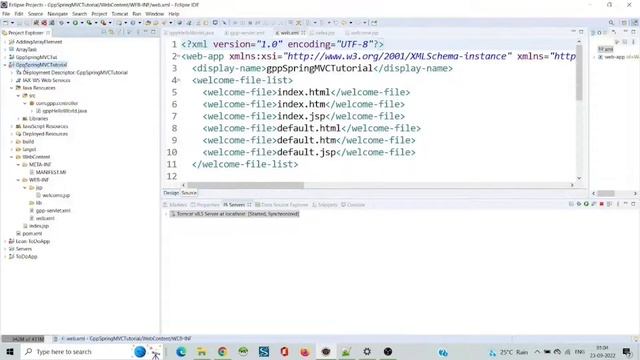Collapse the WEB-INF folder
Screen dimensions: 640x360
[x=18, y=180]
